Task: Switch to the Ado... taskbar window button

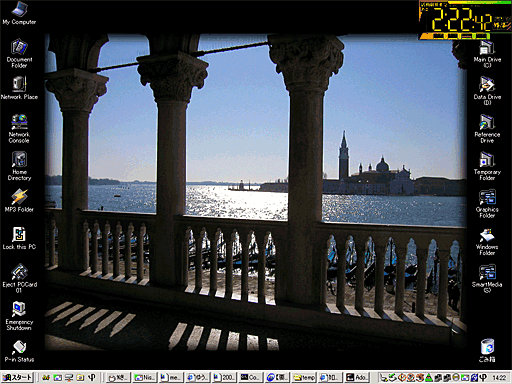Action: point(357,377)
